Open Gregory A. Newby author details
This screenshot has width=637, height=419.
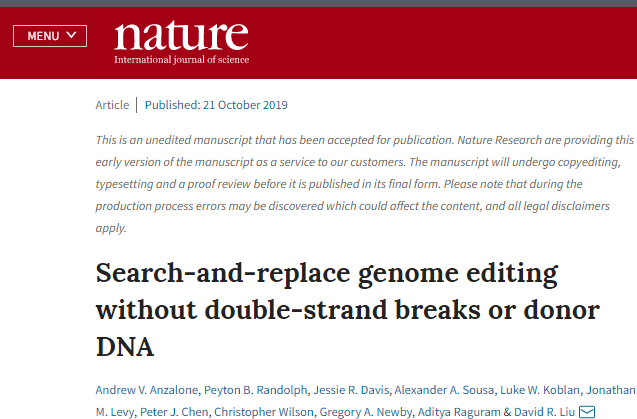point(366,412)
